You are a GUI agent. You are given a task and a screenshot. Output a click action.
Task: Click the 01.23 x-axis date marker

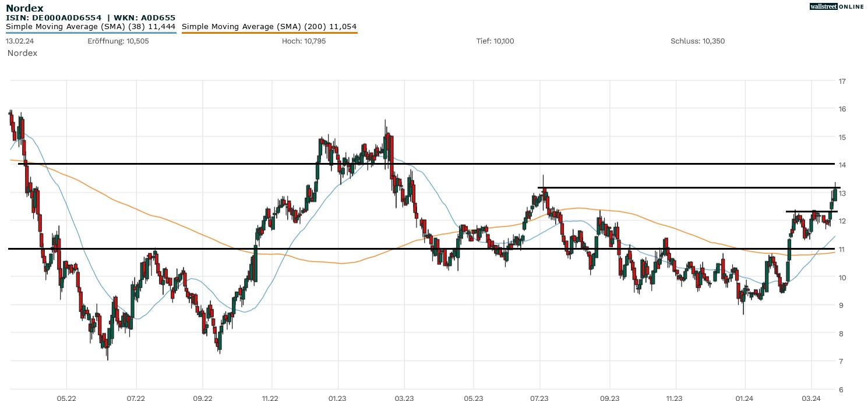click(x=337, y=398)
